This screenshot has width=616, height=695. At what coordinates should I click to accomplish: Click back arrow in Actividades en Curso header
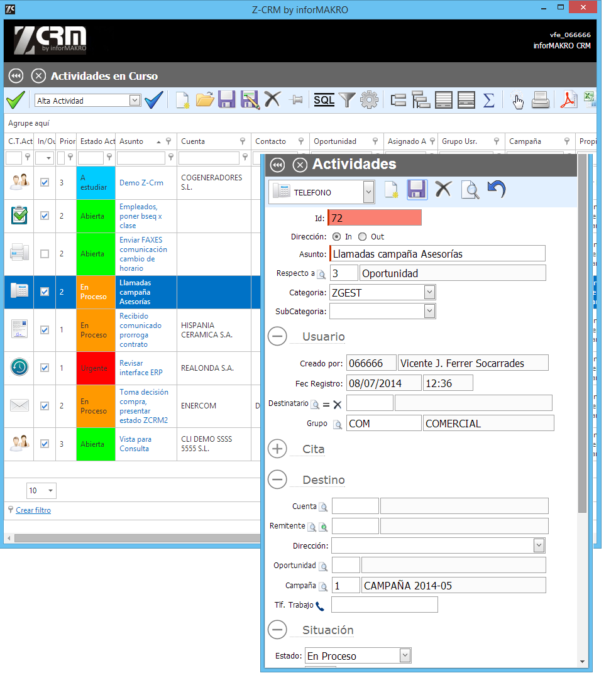(x=16, y=76)
